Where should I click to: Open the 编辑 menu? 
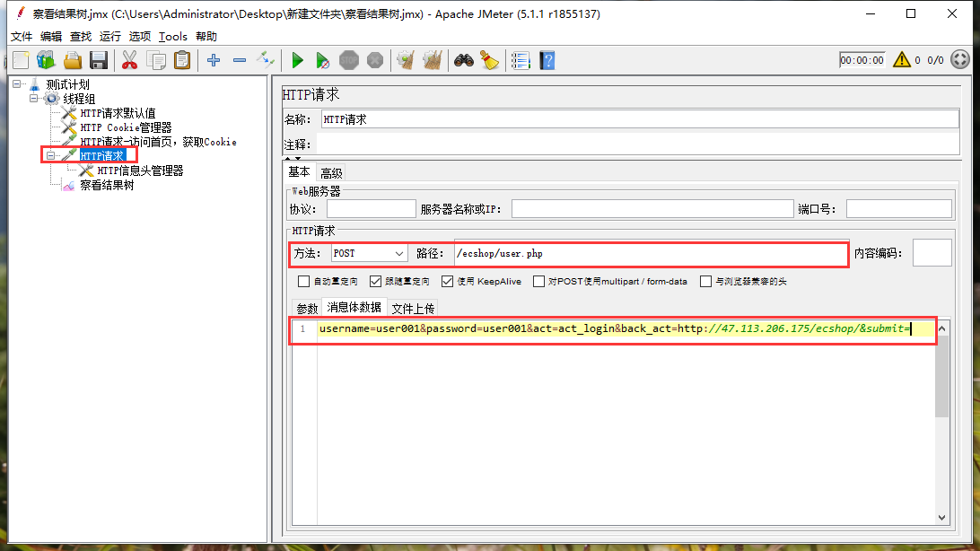click(51, 36)
